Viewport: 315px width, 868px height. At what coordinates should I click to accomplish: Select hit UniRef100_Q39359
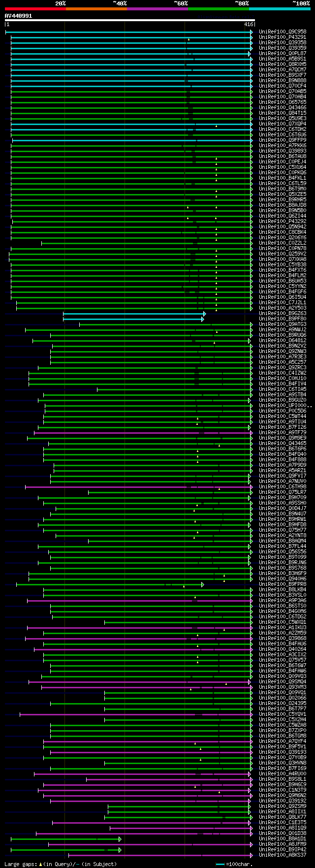pos(283,48)
